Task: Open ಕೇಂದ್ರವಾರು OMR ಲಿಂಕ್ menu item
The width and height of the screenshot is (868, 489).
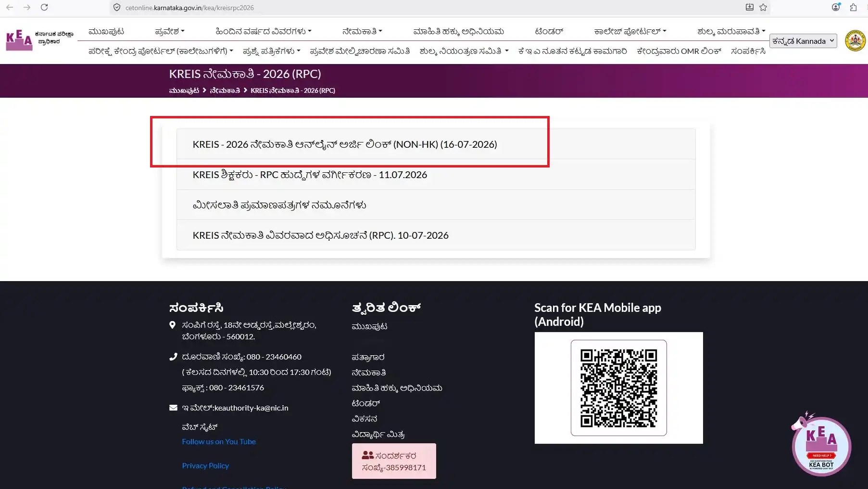Action: click(679, 51)
